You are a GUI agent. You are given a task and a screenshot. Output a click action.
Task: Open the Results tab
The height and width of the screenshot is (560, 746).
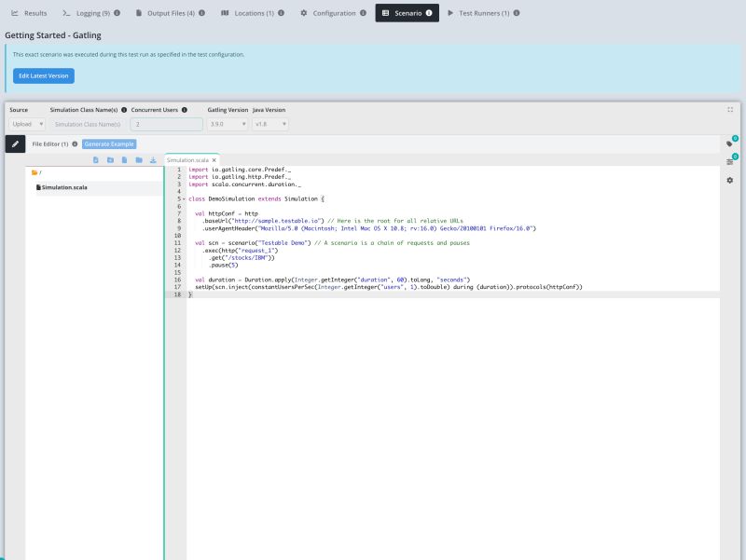(29, 13)
